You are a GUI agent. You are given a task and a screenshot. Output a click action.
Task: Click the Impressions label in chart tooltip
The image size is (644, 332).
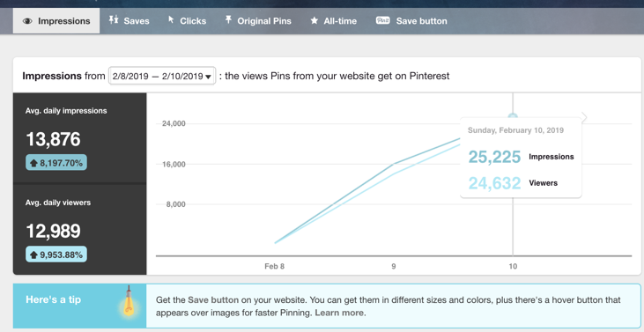551,157
